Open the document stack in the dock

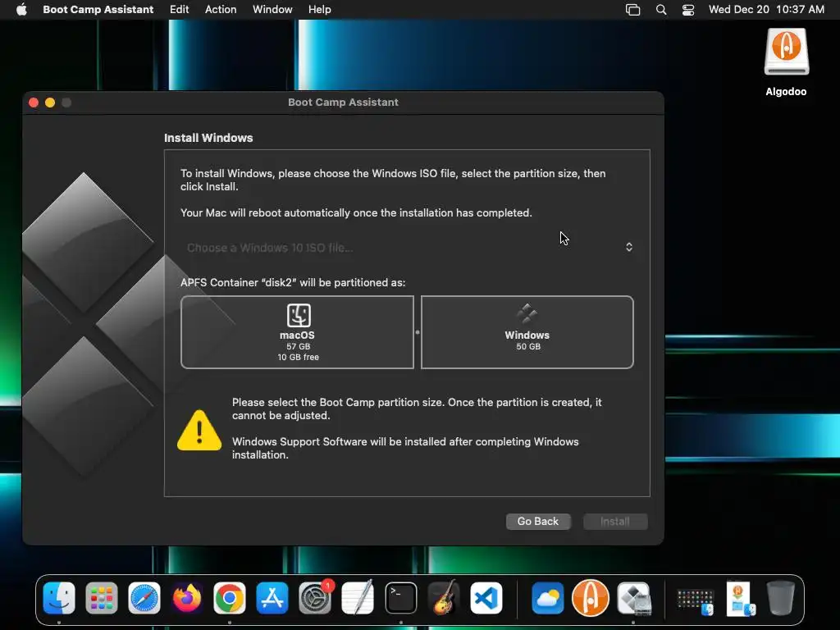(x=741, y=599)
